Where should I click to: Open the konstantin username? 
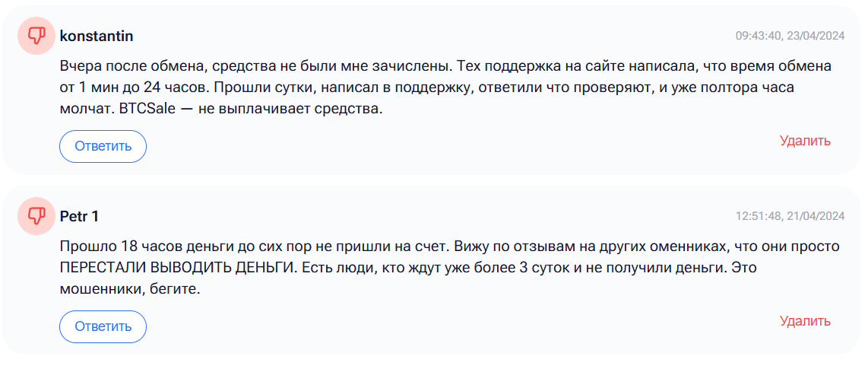click(97, 36)
